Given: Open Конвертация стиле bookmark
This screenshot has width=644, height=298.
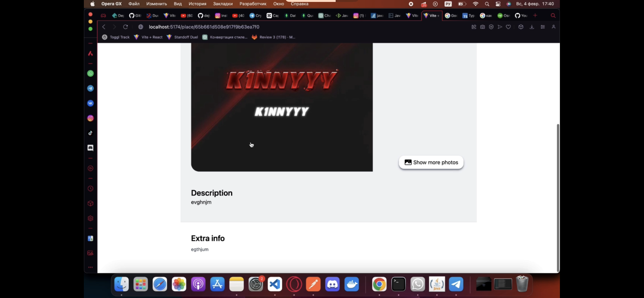Looking at the screenshot, I should pos(225,37).
